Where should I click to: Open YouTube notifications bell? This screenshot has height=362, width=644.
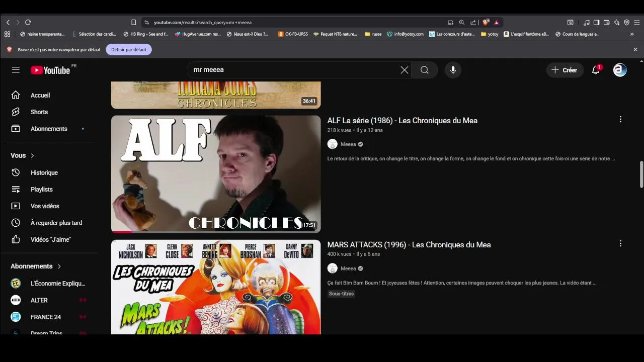pyautogui.click(x=596, y=70)
